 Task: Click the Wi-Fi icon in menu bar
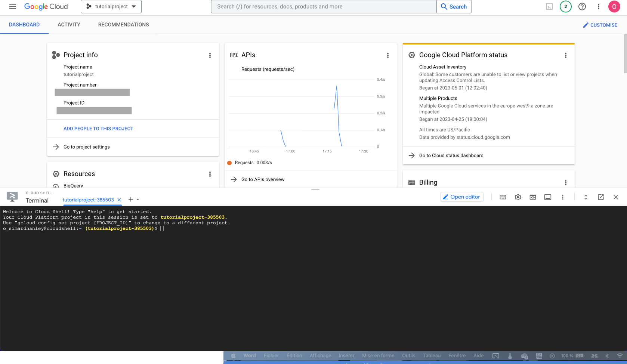(620, 356)
